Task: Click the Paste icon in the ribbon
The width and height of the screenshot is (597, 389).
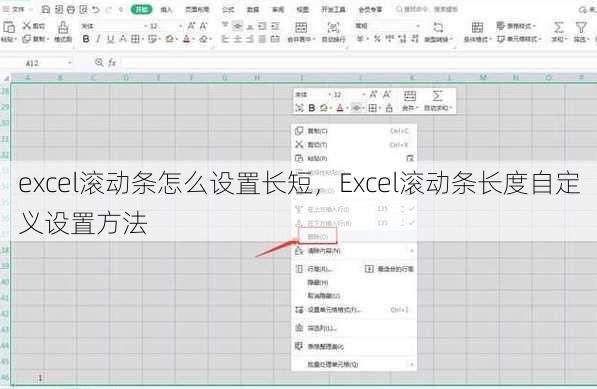Action: pyautogui.click(x=8, y=27)
